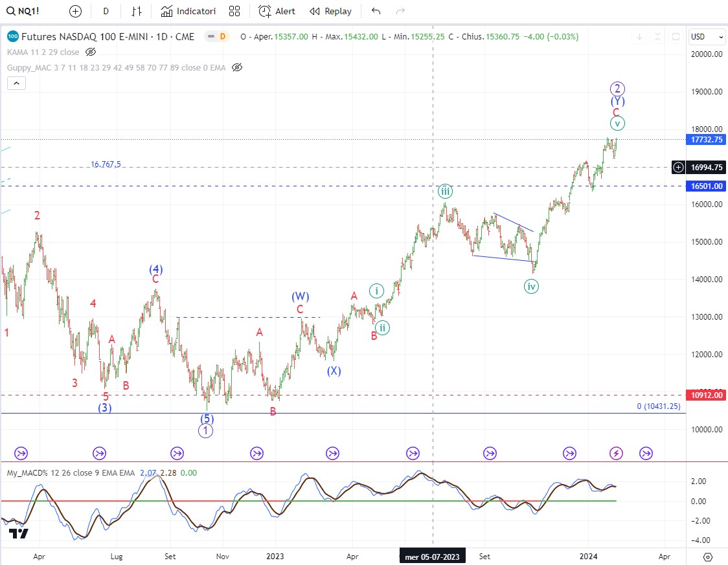Redo the chart action
This screenshot has width=728, height=565.
[x=400, y=11]
